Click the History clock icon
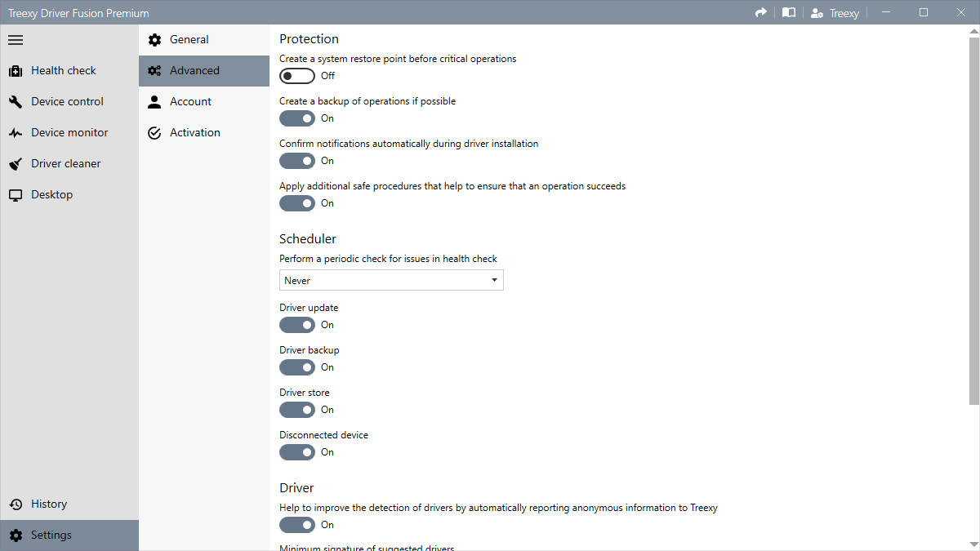The image size is (980, 551). pyautogui.click(x=16, y=504)
